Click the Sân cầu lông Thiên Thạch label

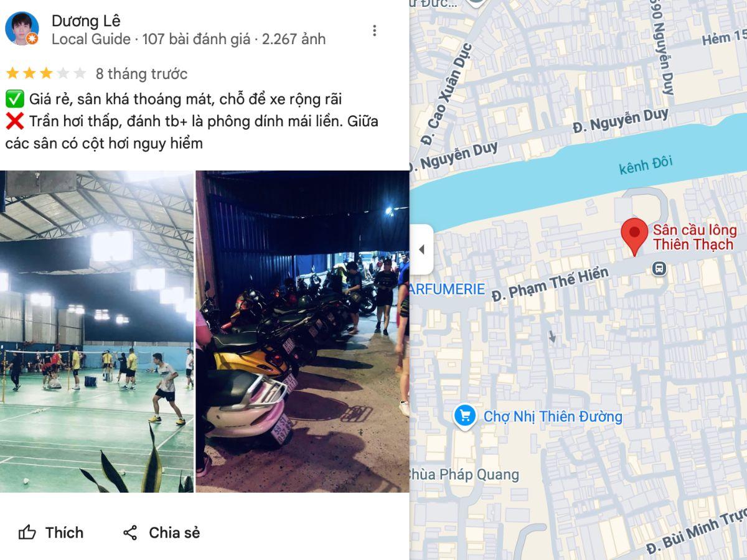694,237
